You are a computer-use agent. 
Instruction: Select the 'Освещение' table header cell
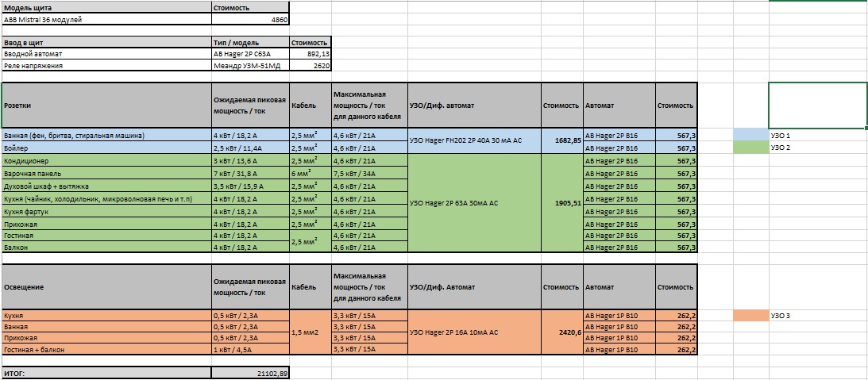pos(106,287)
